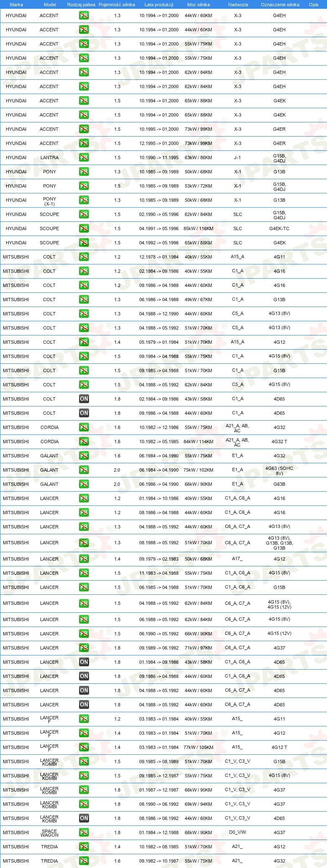Click the A17_ body cell
The width and height of the screenshot is (327, 868).
[x=238, y=558]
